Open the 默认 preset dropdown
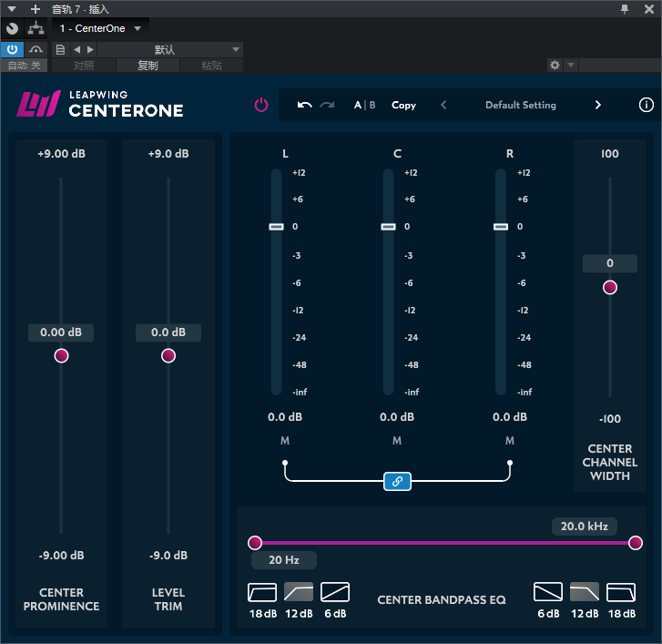The image size is (662, 644). coord(170,50)
